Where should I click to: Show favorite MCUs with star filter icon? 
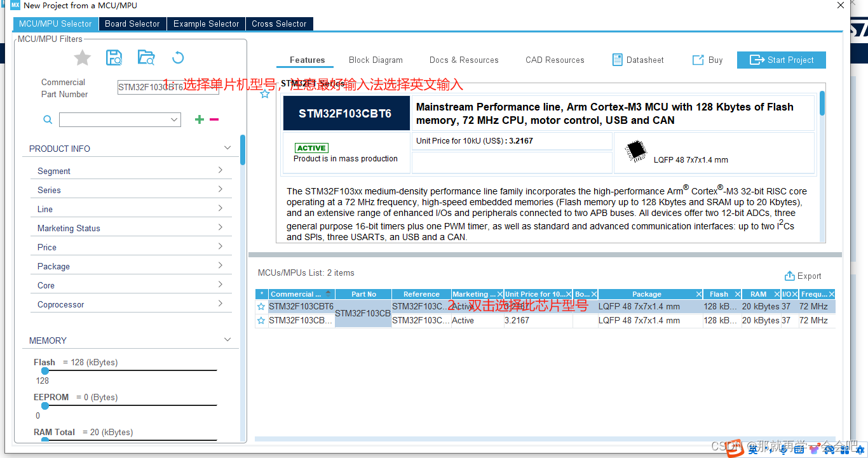(82, 58)
